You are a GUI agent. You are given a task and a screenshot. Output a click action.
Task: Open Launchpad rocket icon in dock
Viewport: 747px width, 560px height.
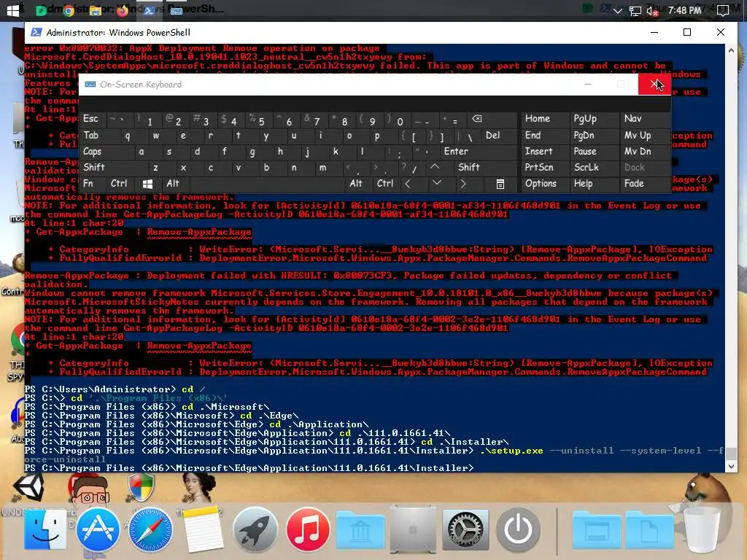point(255,529)
